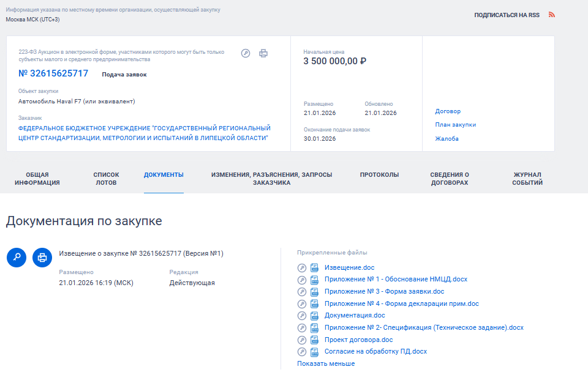Click file icon of Проект договора.doc
588x383 pixels.
click(314, 340)
